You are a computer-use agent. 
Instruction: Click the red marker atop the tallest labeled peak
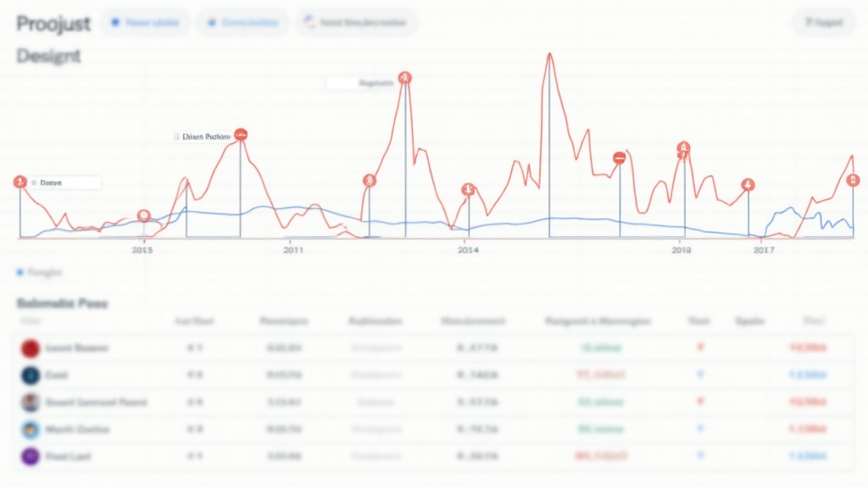pyautogui.click(x=404, y=78)
